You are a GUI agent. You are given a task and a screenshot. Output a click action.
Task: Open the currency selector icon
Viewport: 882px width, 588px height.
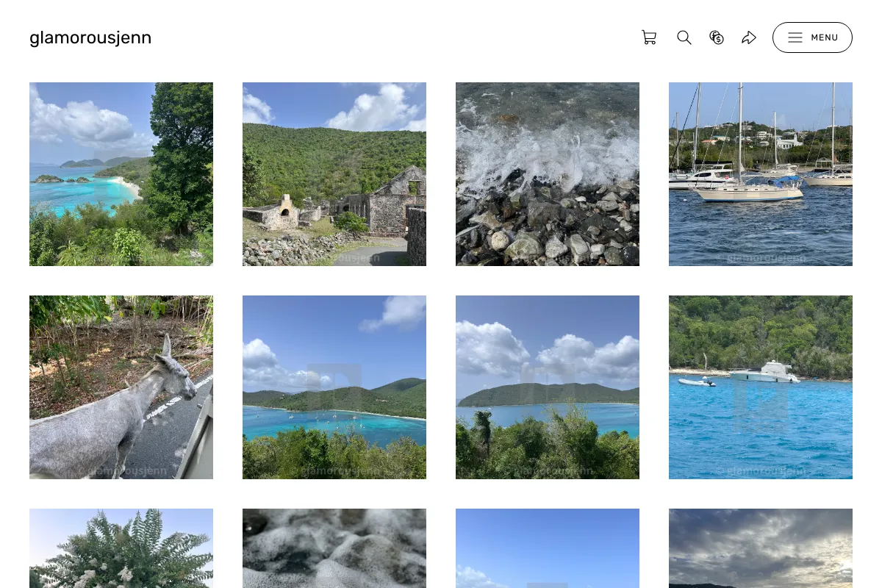[x=717, y=37]
